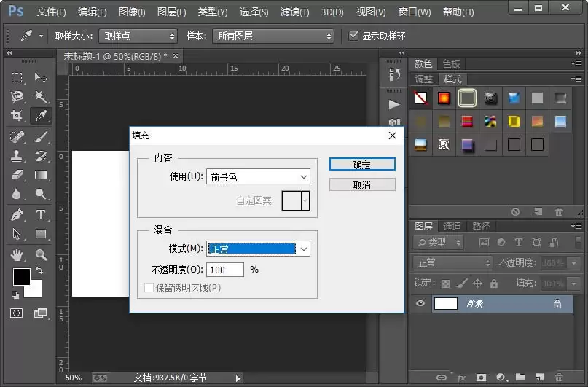Select the Clone Stamp tool
The height and width of the screenshot is (387, 588).
pyautogui.click(x=17, y=156)
